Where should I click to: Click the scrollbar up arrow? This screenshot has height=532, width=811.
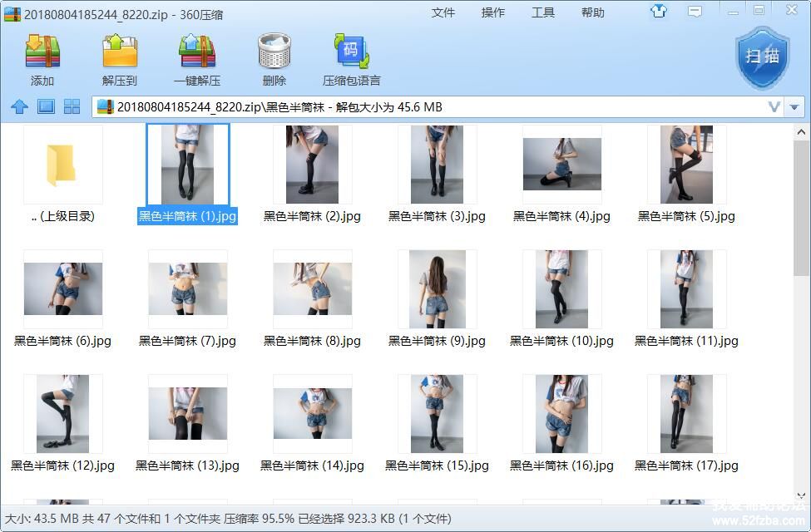801,132
